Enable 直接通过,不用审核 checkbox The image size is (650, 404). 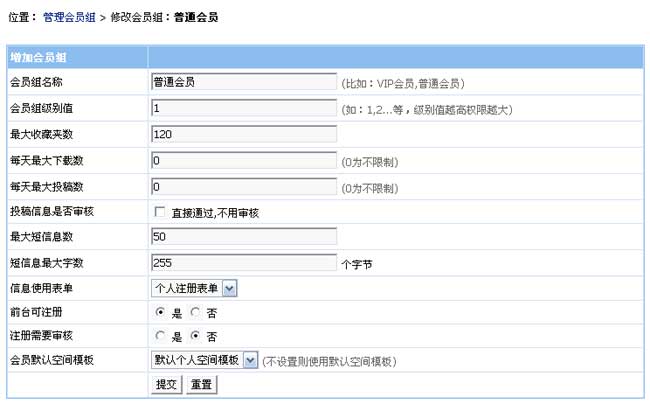[159, 212]
